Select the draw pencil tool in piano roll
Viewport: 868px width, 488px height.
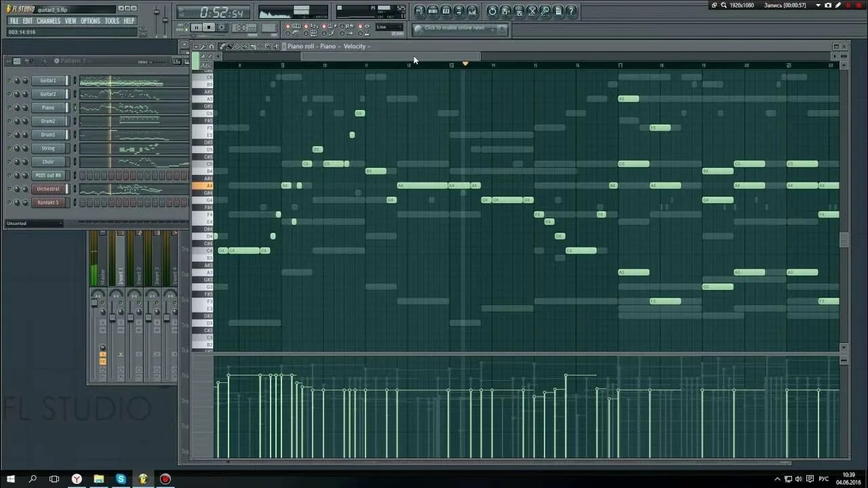(x=222, y=46)
